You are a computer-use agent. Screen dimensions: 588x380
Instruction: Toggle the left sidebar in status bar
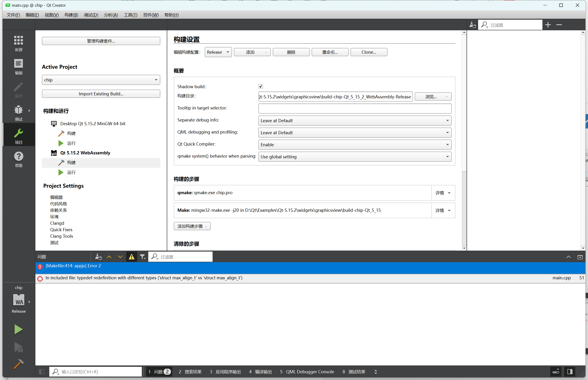click(42, 372)
